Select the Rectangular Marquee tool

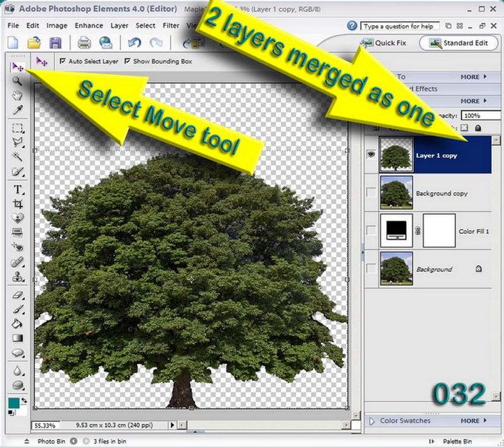pyautogui.click(x=17, y=129)
